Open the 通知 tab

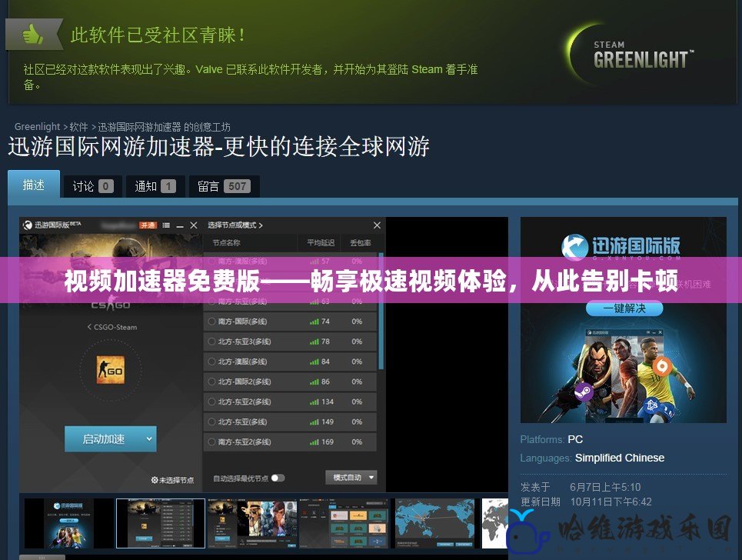click(155, 186)
